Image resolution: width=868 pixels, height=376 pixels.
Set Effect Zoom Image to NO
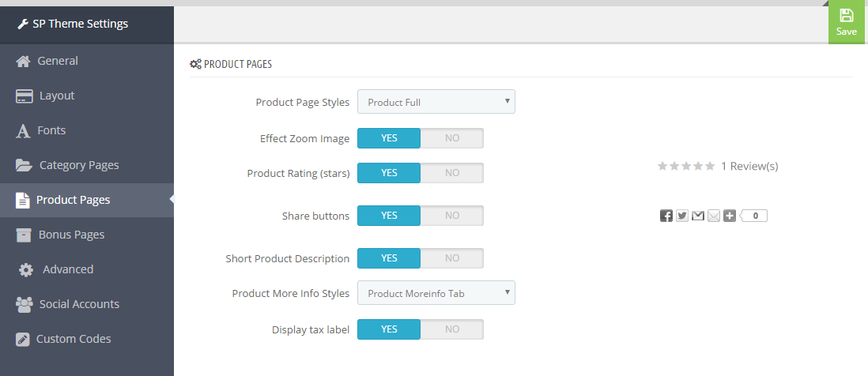click(451, 138)
